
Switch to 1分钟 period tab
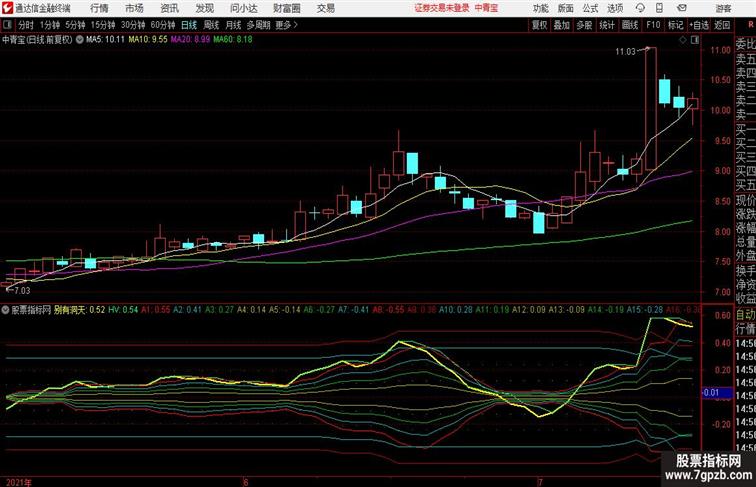coord(49,25)
